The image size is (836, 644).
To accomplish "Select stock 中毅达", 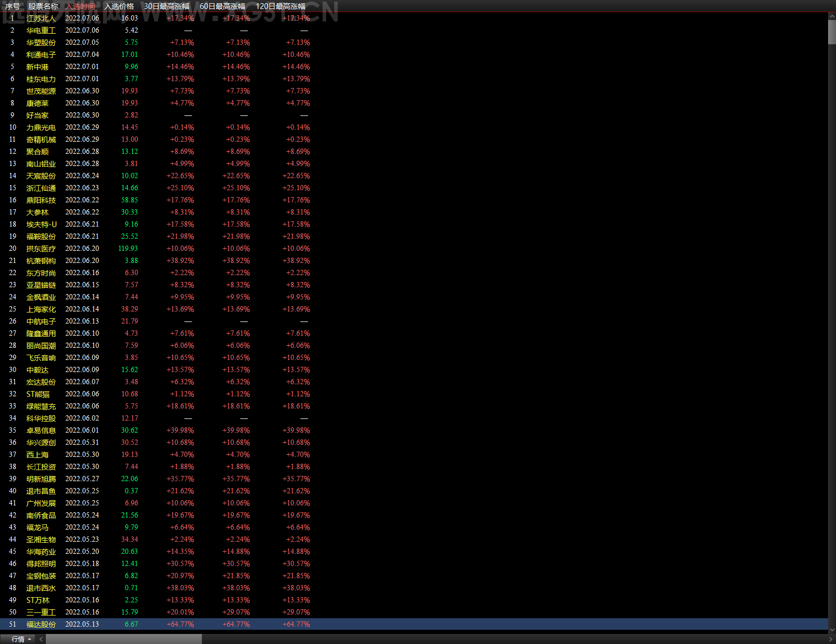I will pos(37,370).
